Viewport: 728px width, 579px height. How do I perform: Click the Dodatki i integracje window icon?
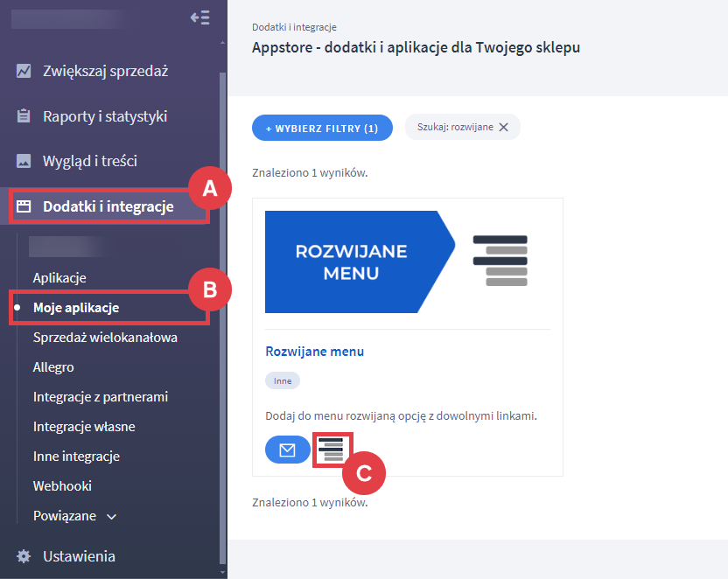point(24,206)
